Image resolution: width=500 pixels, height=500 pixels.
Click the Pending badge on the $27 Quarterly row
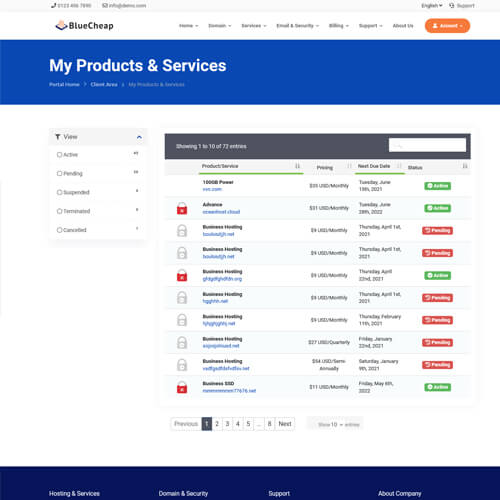tap(437, 342)
